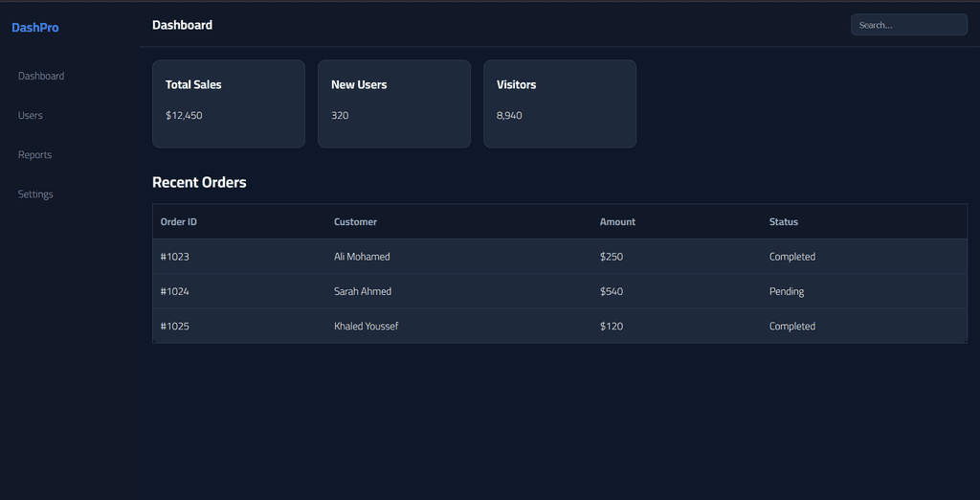Click the Order ID column header
980x500 pixels.
tap(179, 221)
